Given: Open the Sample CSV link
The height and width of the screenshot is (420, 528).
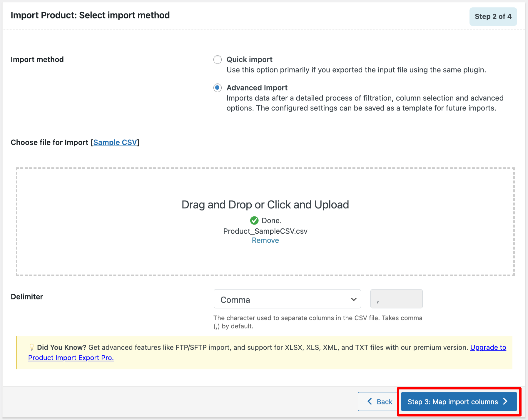Looking at the screenshot, I should point(115,142).
